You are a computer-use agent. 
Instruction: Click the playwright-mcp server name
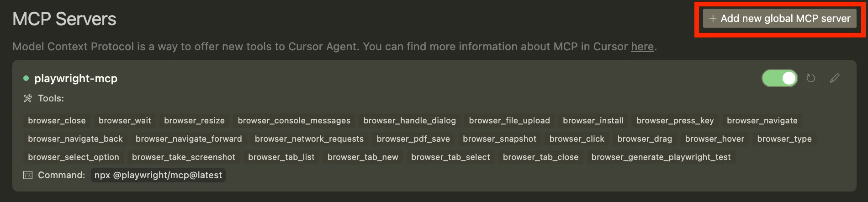click(76, 79)
